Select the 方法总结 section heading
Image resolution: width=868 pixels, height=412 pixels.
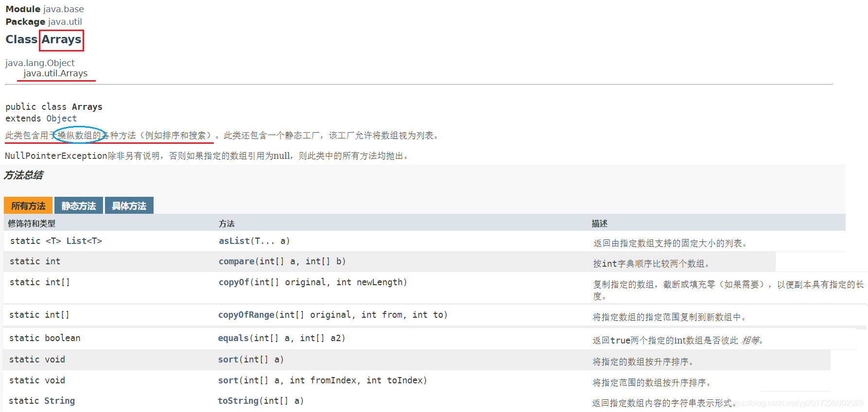click(x=23, y=175)
